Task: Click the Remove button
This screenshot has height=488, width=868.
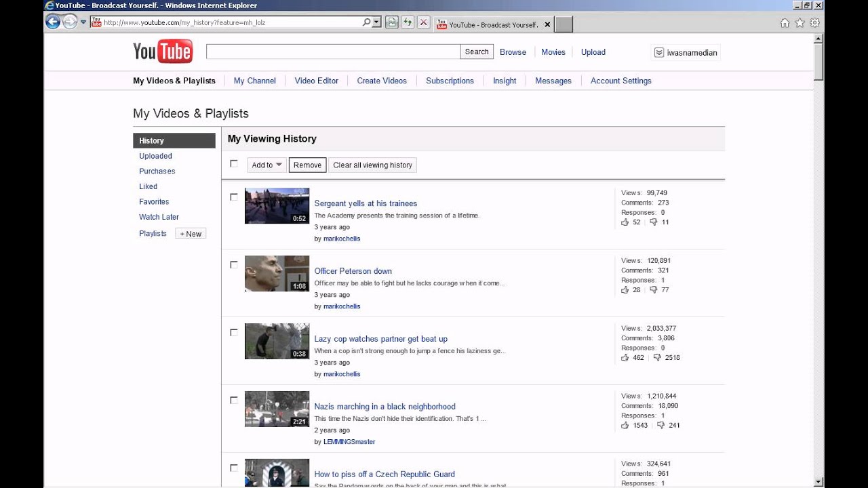Action: pyautogui.click(x=307, y=165)
